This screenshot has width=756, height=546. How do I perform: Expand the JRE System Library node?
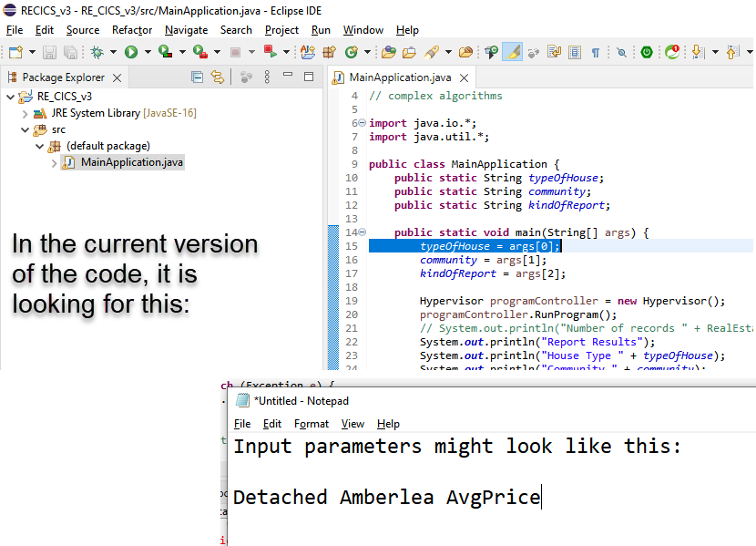(26, 113)
